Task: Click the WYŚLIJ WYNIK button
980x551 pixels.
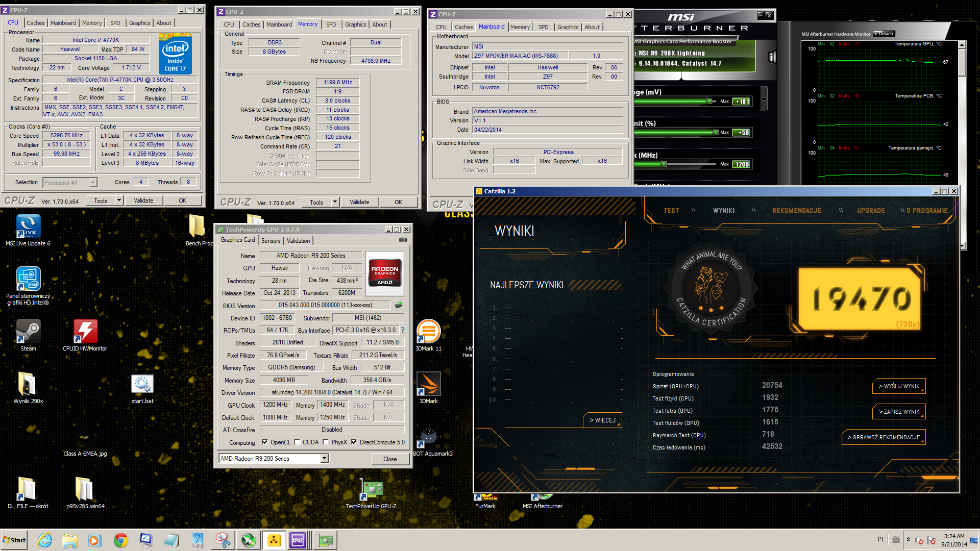Action: 899,386
